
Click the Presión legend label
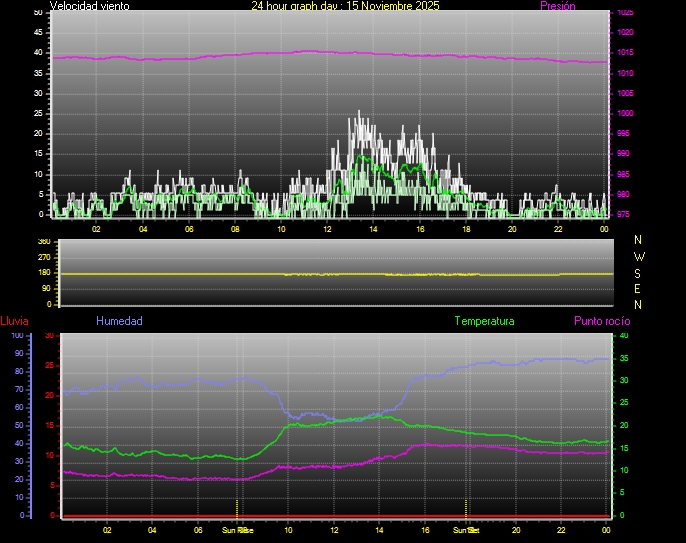click(x=557, y=6)
